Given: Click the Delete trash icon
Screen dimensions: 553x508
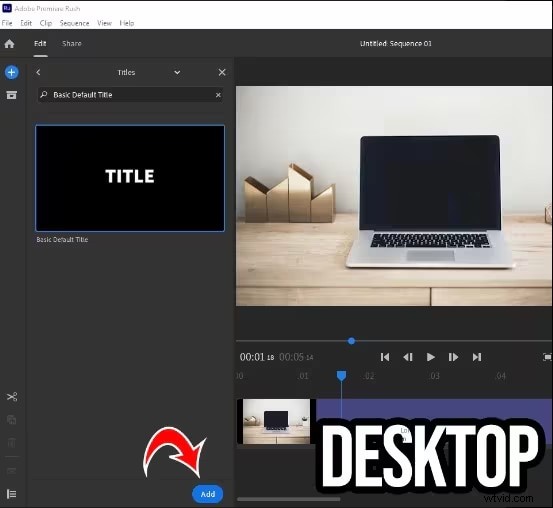Looking at the screenshot, I should (x=12, y=443).
